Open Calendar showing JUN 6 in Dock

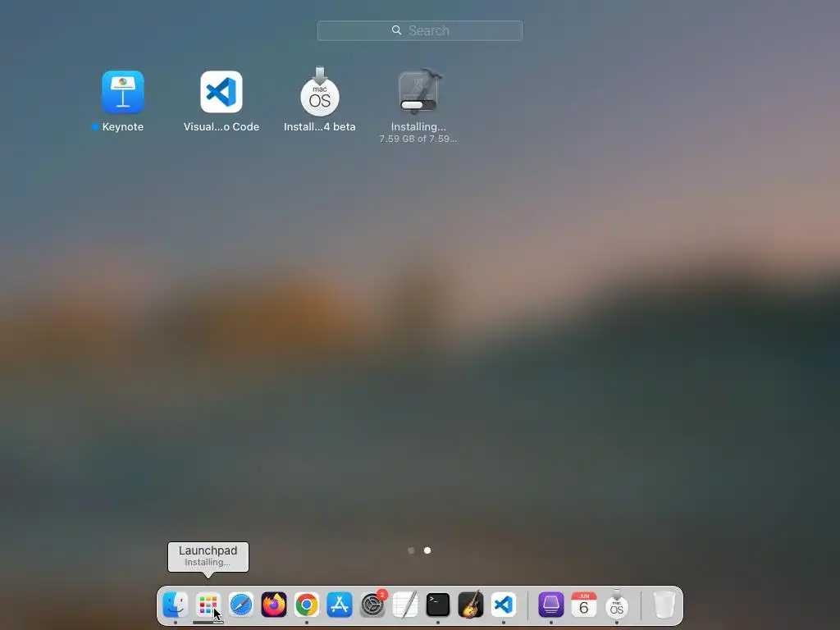[x=584, y=605]
